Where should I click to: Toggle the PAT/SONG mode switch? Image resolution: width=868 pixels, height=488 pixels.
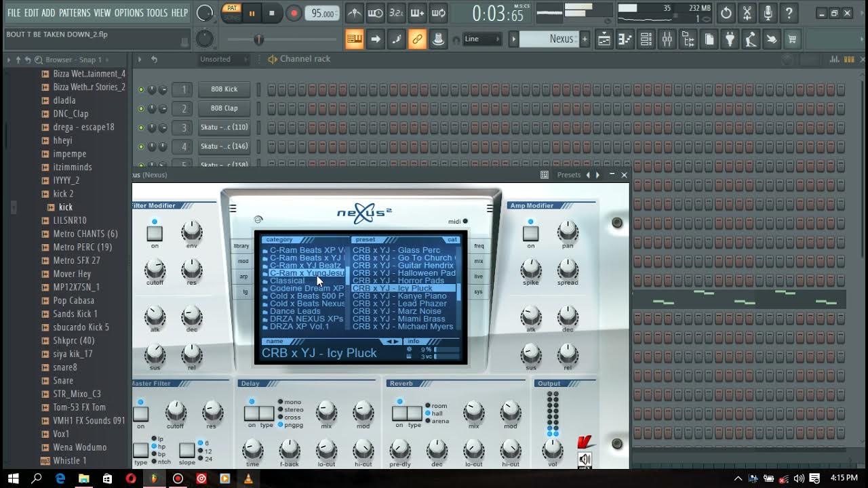click(232, 12)
